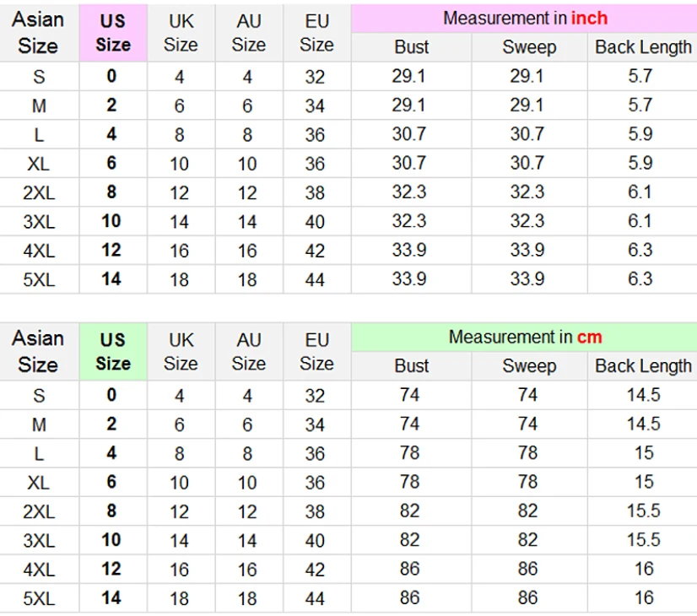
Task: Select EU size 42 in inch table
Action: (x=315, y=251)
